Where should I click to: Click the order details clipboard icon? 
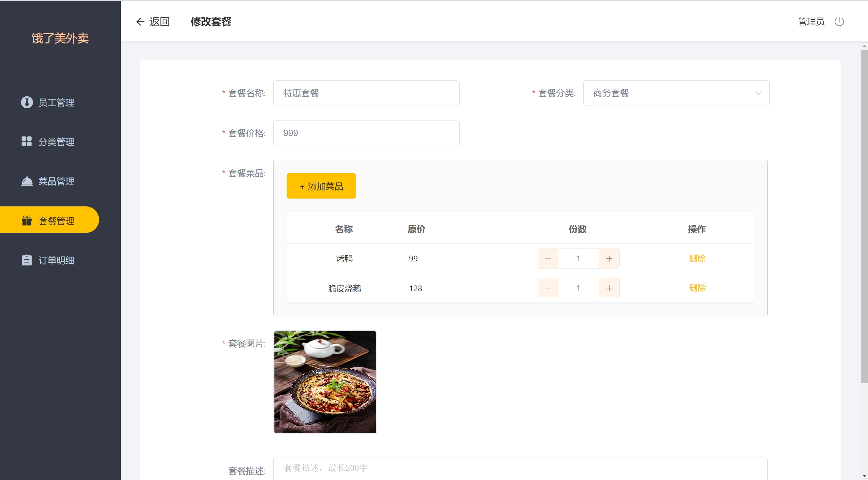[x=26, y=260]
